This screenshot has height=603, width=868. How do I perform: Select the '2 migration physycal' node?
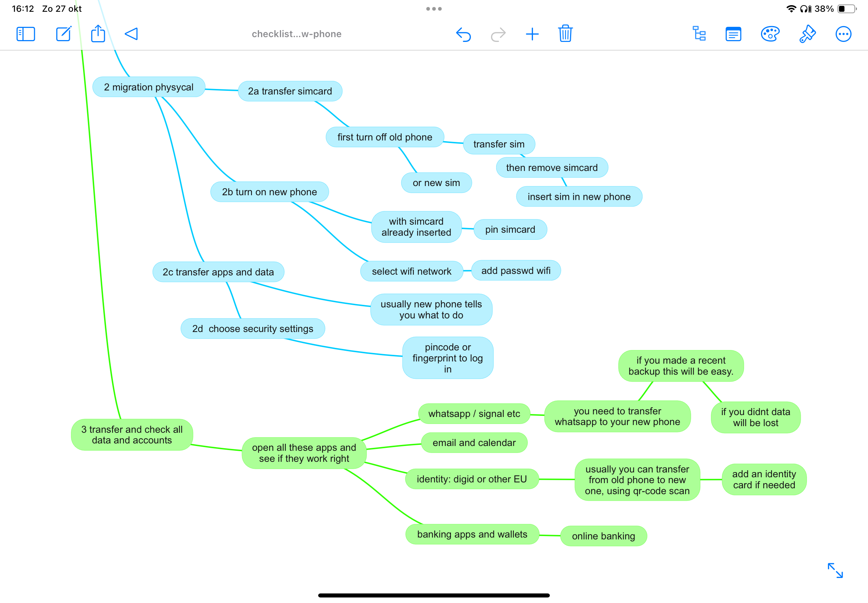click(149, 87)
